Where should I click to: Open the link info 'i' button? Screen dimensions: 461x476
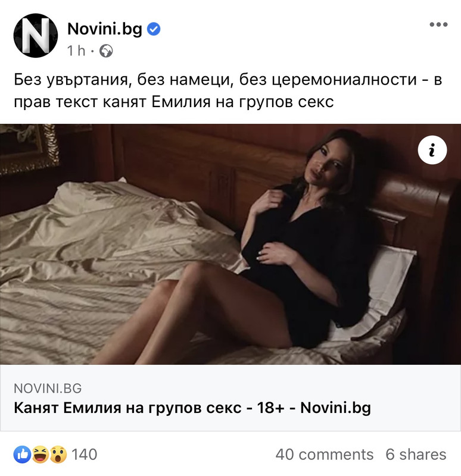[432, 150]
